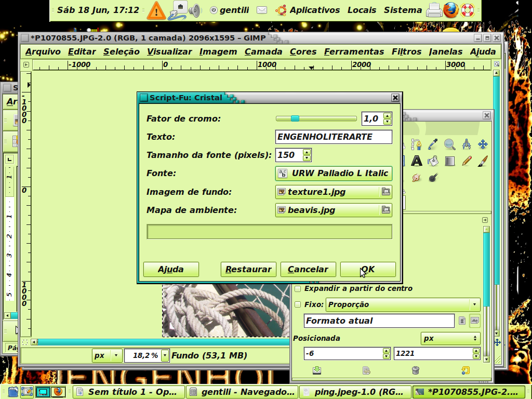532x399 pixels.
Task: Click OK in Script-Fu Cristal dialog
Action: click(x=368, y=270)
